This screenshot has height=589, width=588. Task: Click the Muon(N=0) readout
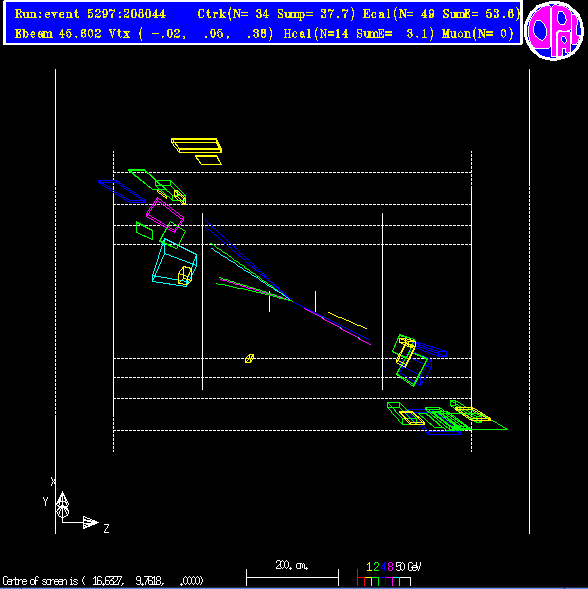[478, 34]
